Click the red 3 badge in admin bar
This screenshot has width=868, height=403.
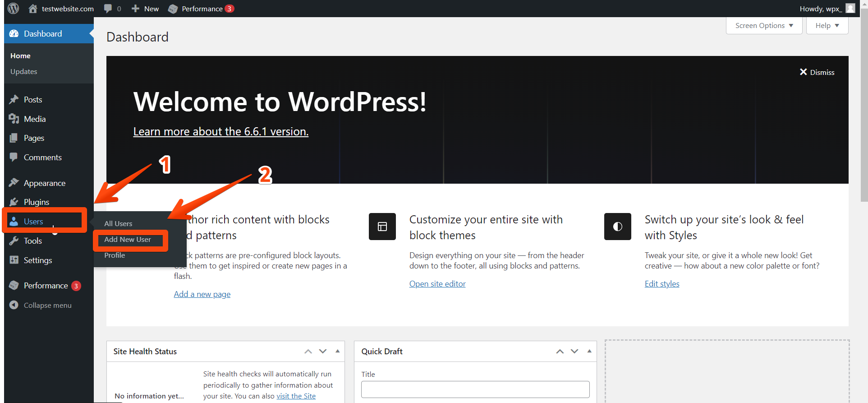pos(230,9)
